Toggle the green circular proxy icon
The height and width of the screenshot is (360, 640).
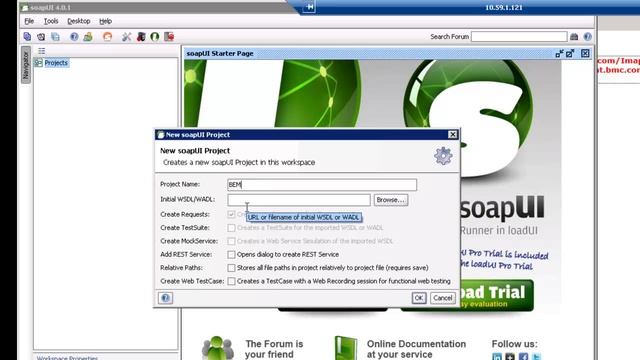155,37
